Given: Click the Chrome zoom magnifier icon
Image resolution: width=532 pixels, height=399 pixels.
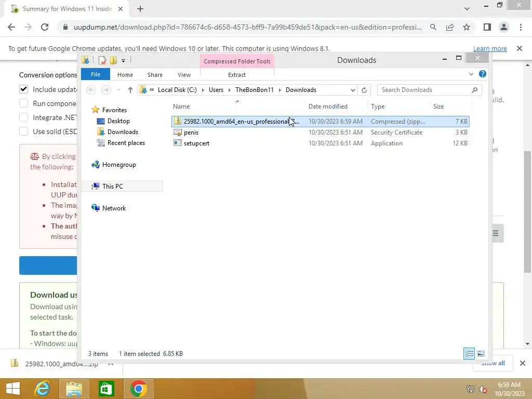Looking at the screenshot, I should [433, 27].
